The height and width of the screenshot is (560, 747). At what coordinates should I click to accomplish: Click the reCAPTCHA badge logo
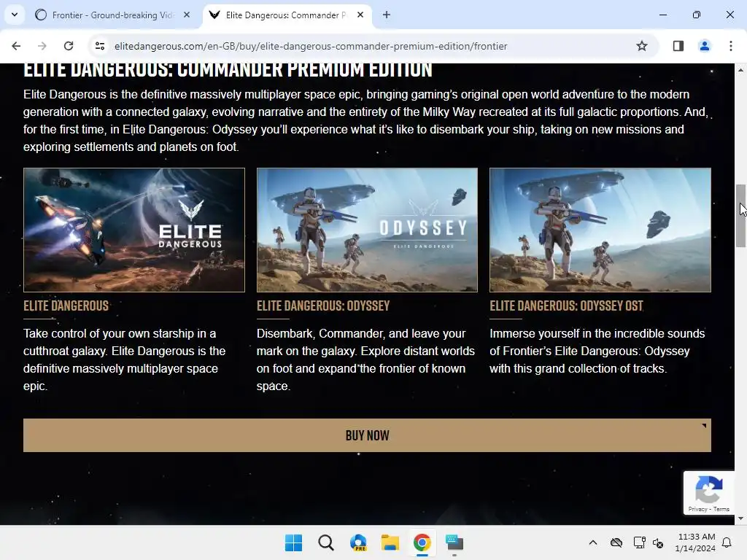point(709,489)
